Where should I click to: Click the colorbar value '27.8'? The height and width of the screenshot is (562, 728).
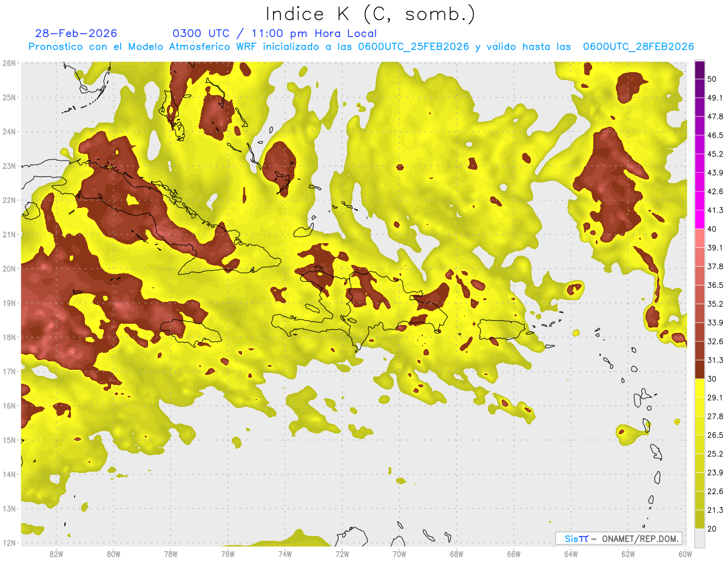715,416
